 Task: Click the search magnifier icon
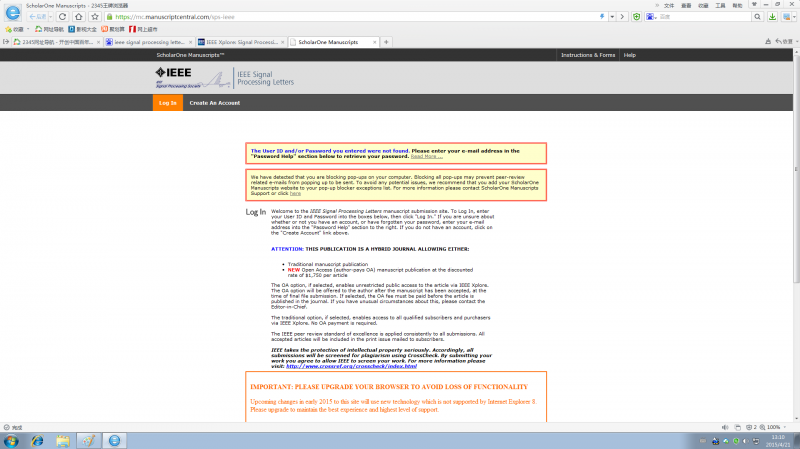click(758, 17)
